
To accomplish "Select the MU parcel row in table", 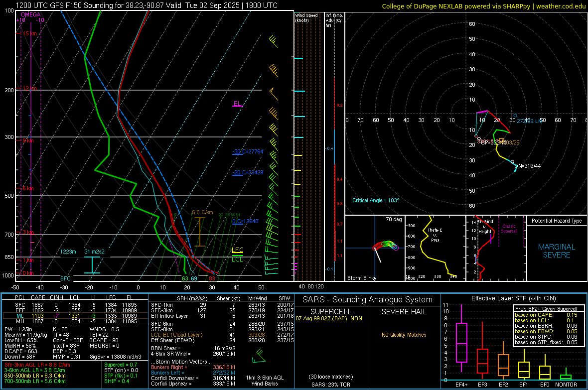I will pyautogui.click(x=74, y=321).
